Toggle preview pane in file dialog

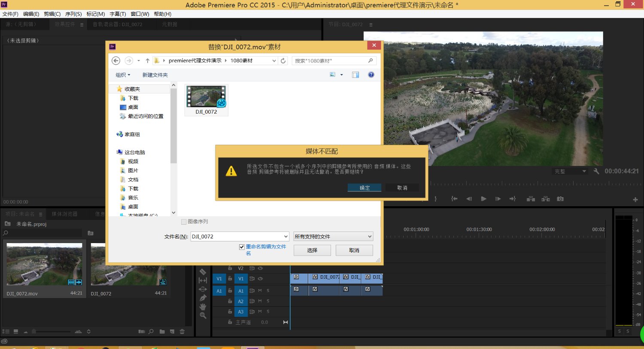[355, 75]
